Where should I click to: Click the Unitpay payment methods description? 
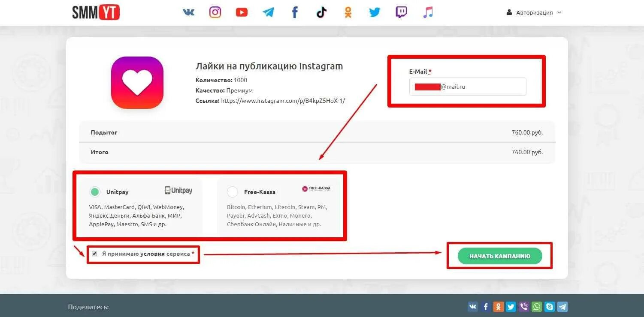pos(137,215)
